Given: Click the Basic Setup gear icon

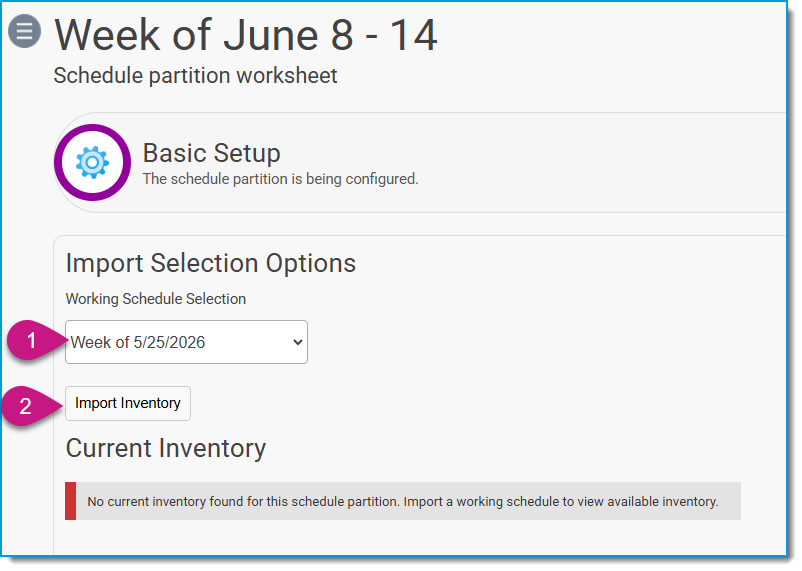Looking at the screenshot, I should click(92, 162).
